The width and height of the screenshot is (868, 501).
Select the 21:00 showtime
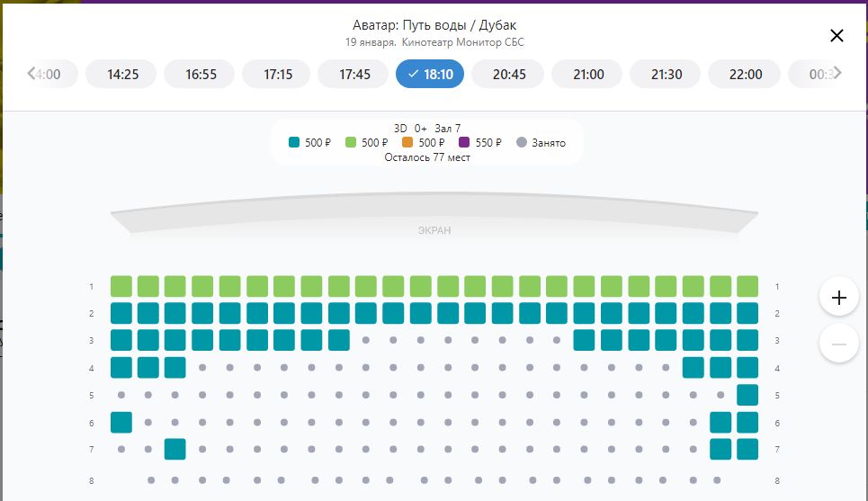[x=588, y=75]
